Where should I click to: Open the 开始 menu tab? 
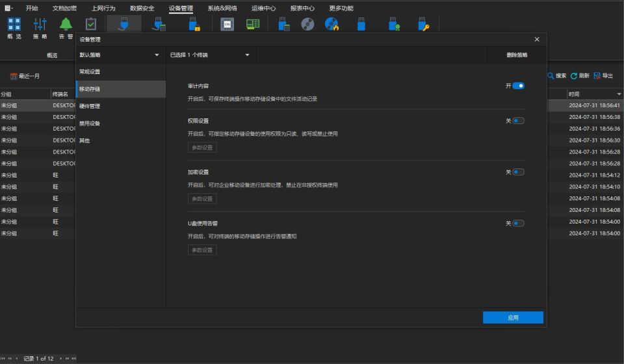(x=31, y=8)
